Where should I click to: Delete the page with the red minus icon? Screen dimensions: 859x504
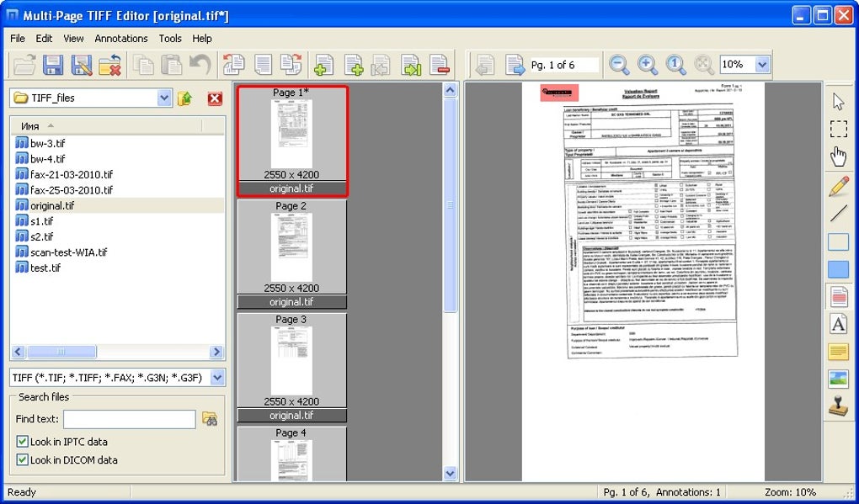[440, 65]
